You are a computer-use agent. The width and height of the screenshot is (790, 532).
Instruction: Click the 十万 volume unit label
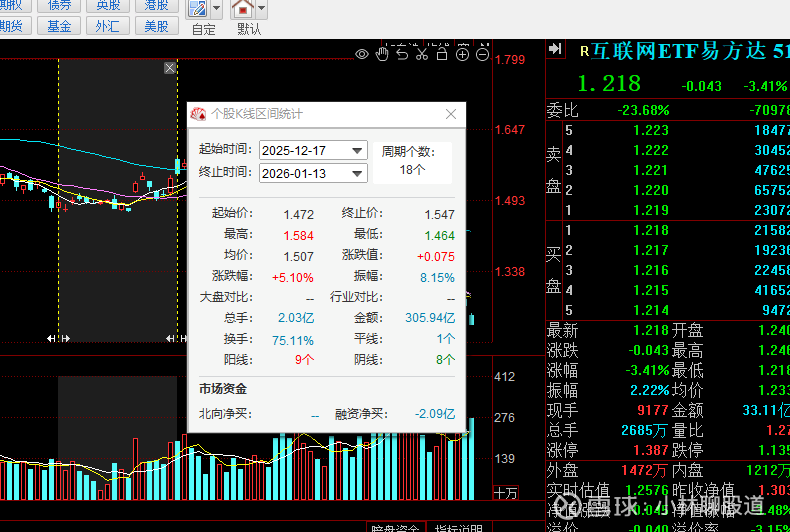click(x=505, y=493)
